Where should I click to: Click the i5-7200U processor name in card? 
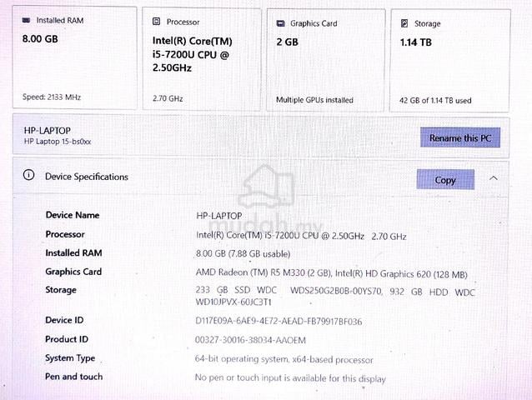tap(193, 54)
